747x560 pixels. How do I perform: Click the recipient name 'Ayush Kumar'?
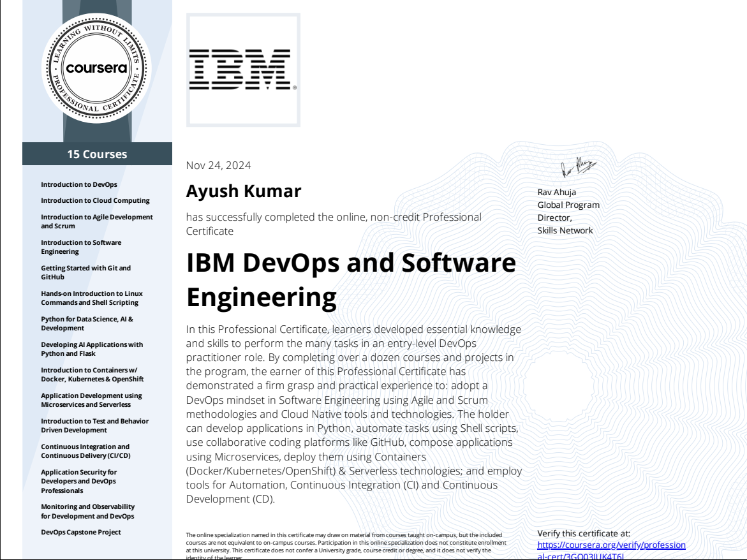coord(244,191)
